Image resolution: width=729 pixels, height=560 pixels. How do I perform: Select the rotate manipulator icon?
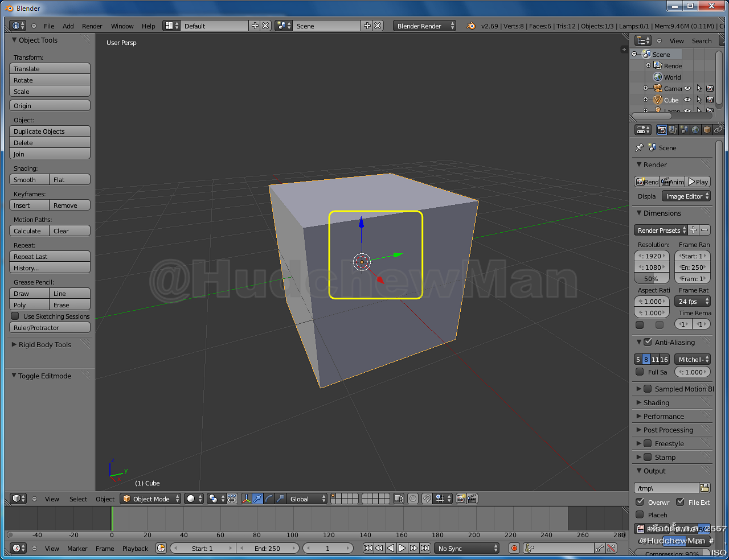tap(268, 499)
